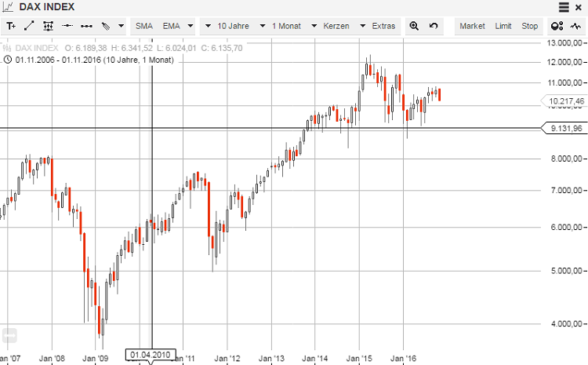Click the 10.217,46 current price label
588x365 pixels.
point(564,101)
